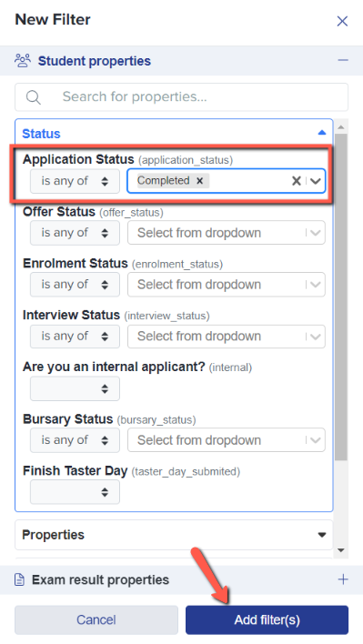Image resolution: width=363 pixels, height=644 pixels.
Task: Close the New Filter panel
Action: click(342, 21)
